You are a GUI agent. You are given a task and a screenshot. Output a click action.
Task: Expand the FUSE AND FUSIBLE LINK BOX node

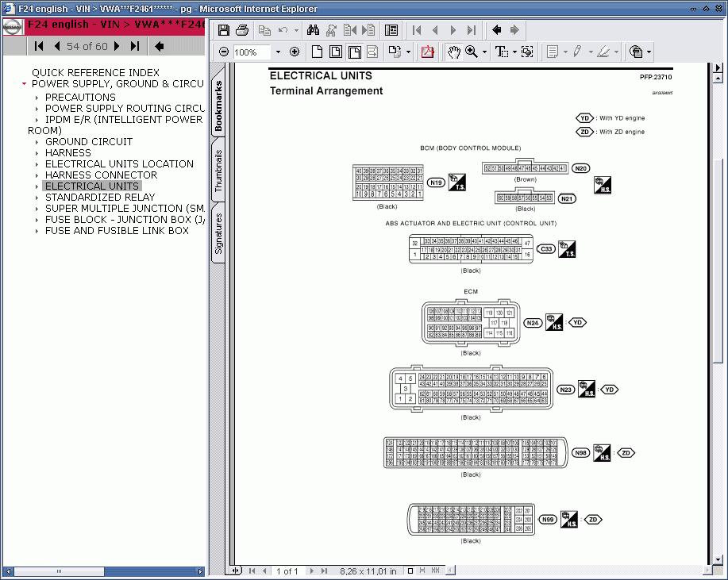click(37, 231)
